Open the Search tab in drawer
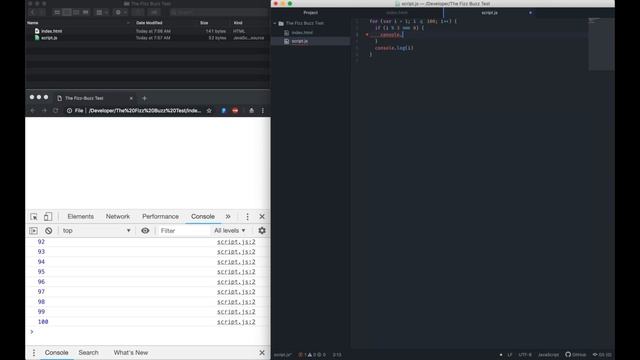This screenshot has width=640, height=360. [x=88, y=353]
